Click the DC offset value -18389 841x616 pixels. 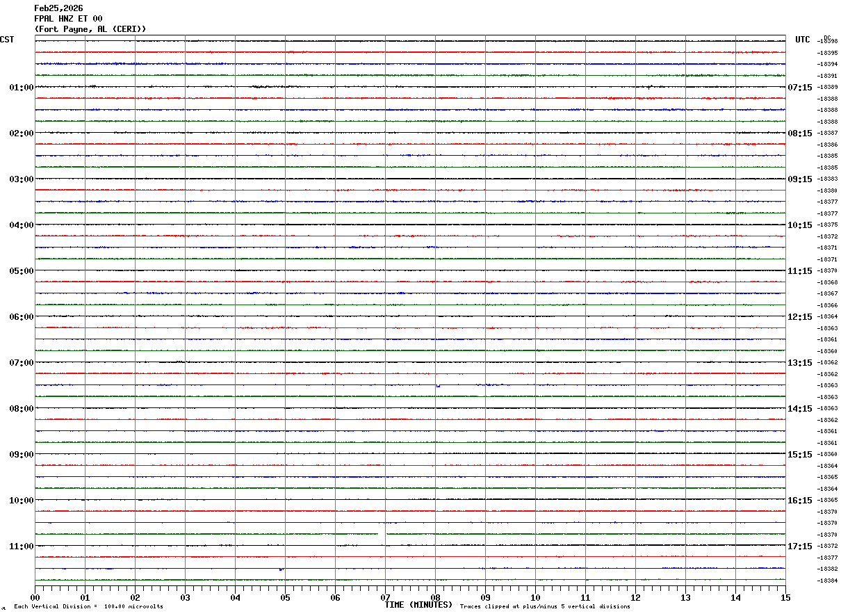pos(828,87)
